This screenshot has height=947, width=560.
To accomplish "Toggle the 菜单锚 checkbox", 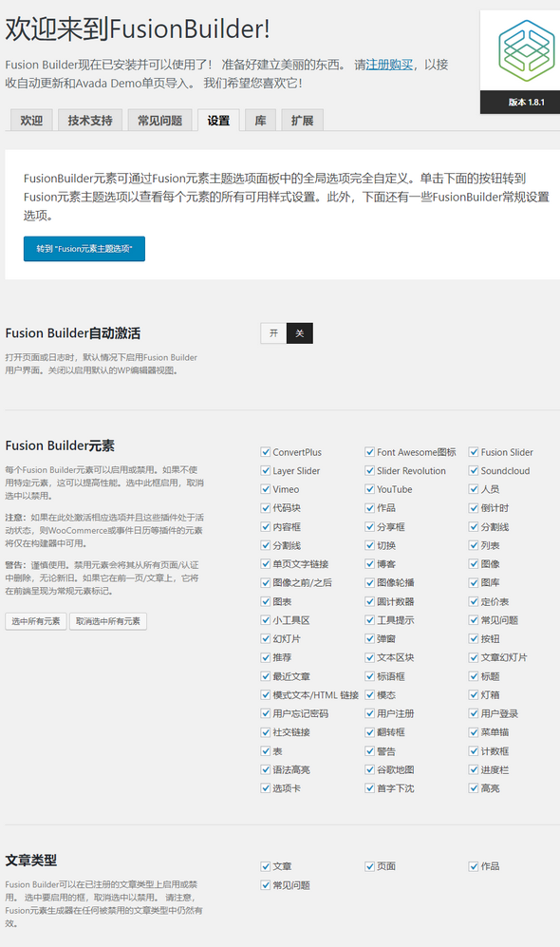I will pyautogui.click(x=474, y=732).
